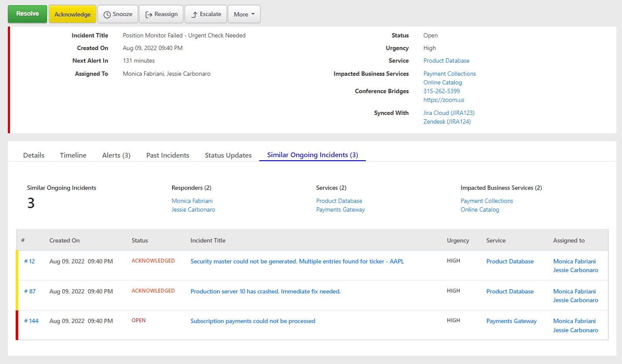Viewport: 622px width, 364px height.
Task: Click conference bridge number 315-262-5399
Action: click(x=442, y=91)
